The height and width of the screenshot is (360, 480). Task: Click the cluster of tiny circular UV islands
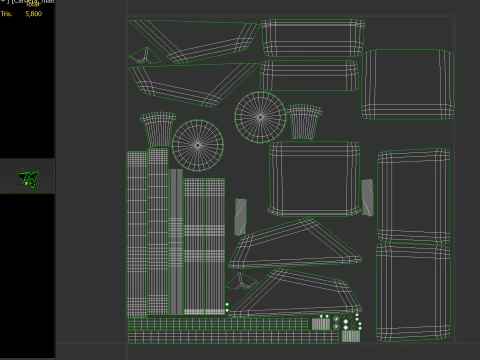[347, 322]
